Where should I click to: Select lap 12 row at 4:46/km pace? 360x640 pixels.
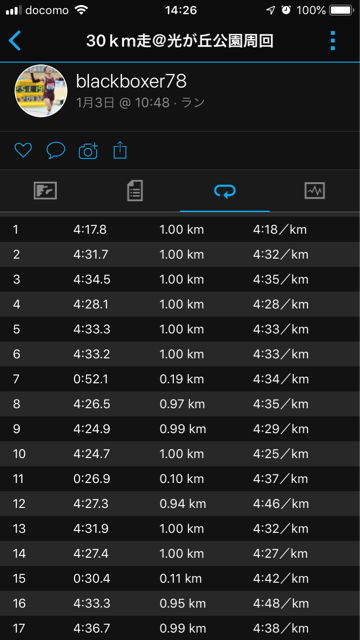(x=180, y=503)
